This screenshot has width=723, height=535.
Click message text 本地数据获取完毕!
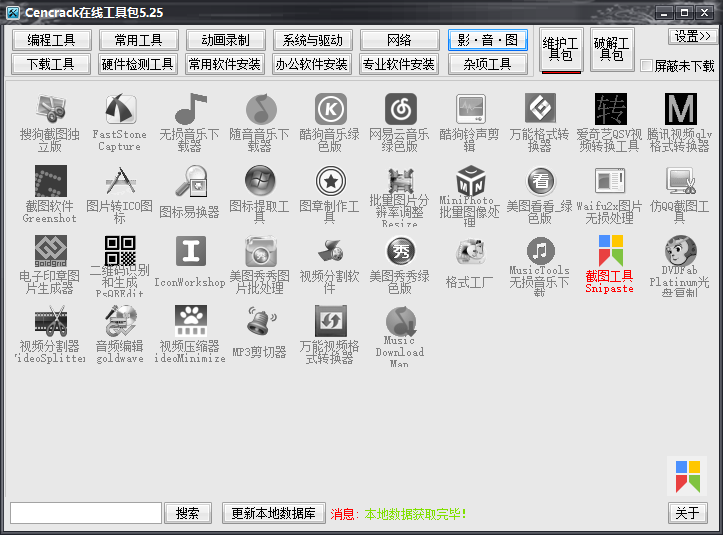click(x=416, y=514)
